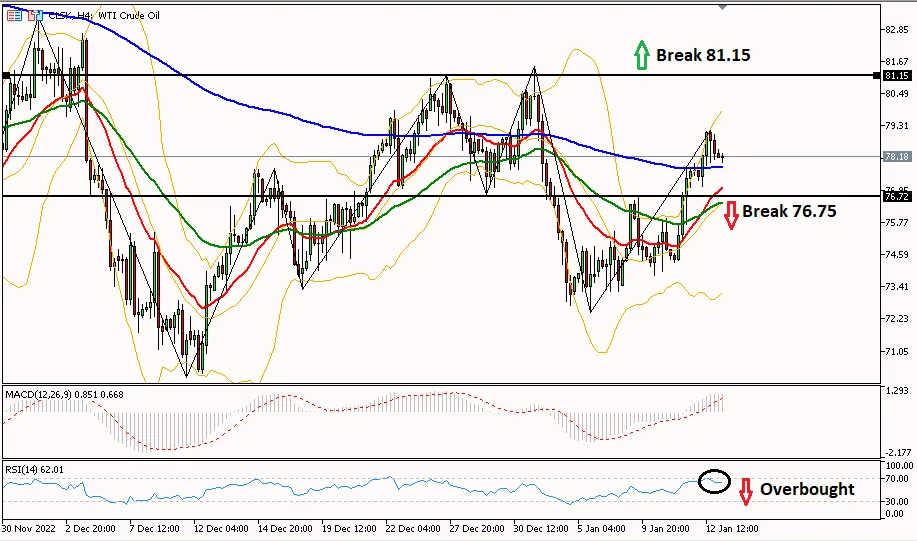Select the red down arrow beside Break 76.75

(731, 215)
